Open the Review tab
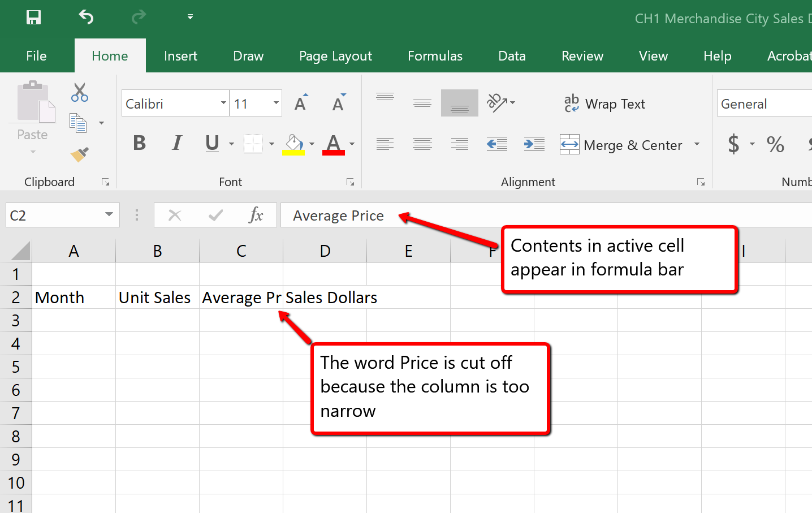Image resolution: width=812 pixels, height=513 pixels. [582, 56]
